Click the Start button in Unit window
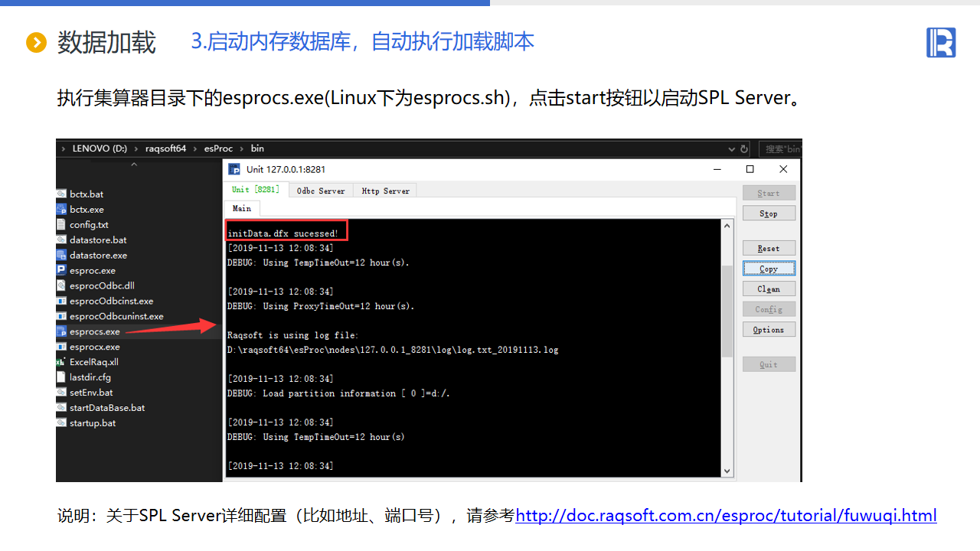 tap(769, 193)
